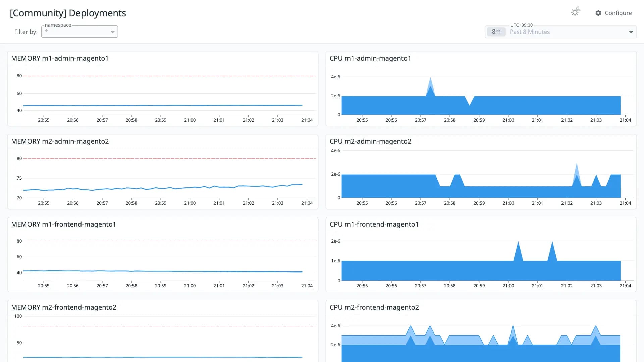The height and width of the screenshot is (362, 644).
Task: Click the Filter by: label
Action: [26, 32]
